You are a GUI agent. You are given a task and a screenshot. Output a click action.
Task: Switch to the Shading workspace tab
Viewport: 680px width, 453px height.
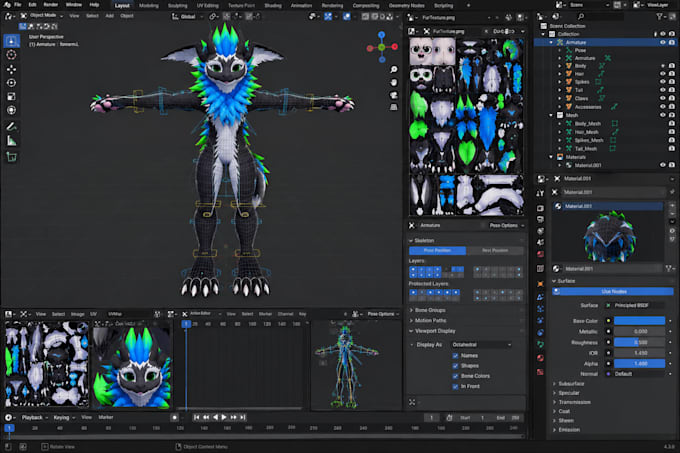click(273, 6)
